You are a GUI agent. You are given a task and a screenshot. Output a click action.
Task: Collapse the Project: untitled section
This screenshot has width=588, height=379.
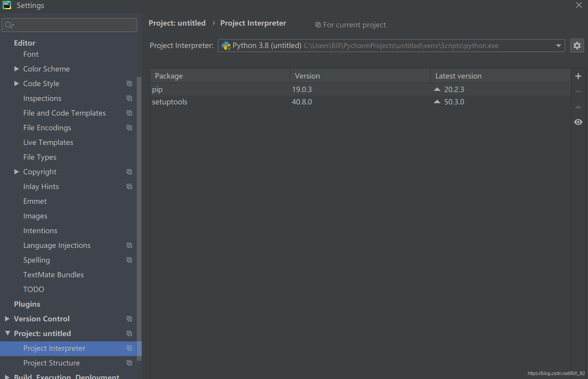[7, 333]
